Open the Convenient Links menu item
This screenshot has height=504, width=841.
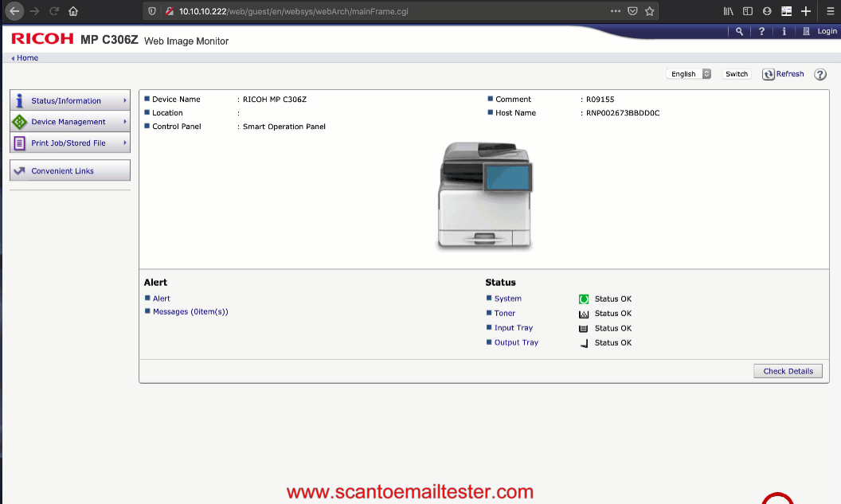(x=70, y=170)
